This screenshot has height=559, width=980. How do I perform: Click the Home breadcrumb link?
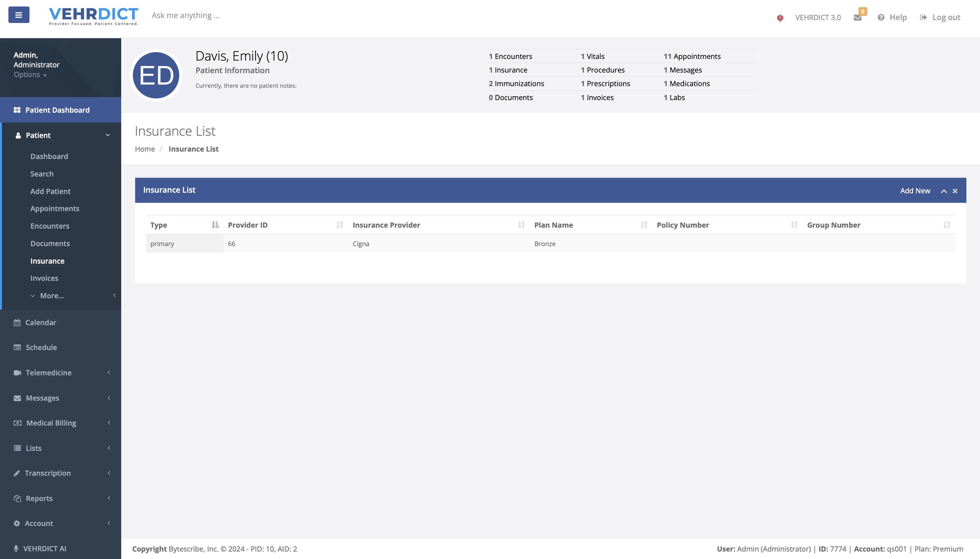click(x=145, y=149)
